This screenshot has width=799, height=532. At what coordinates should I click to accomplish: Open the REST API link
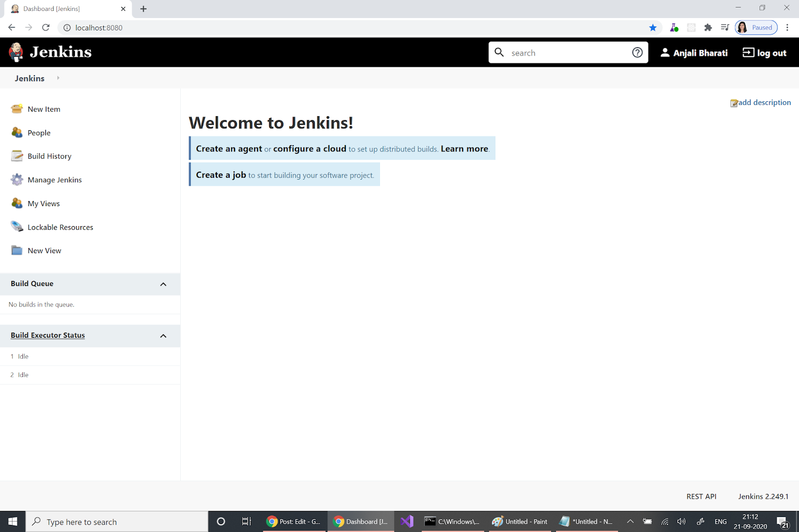(x=701, y=497)
